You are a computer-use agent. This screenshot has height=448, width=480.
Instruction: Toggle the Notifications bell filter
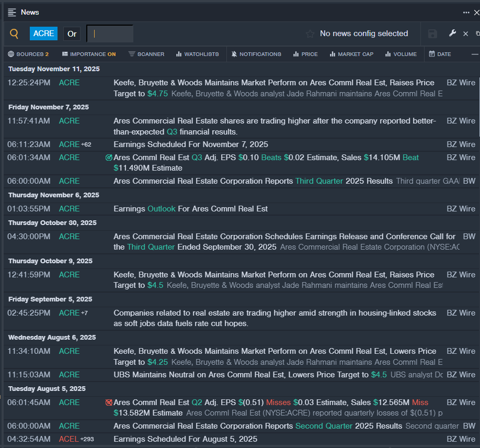click(256, 54)
